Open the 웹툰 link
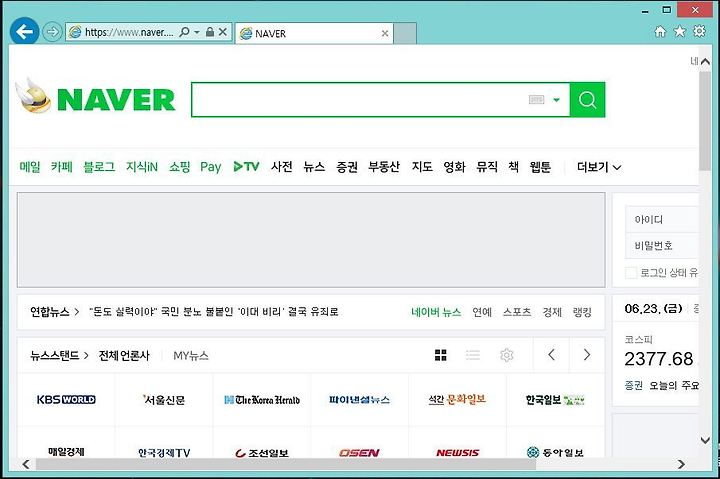 [x=540, y=167]
